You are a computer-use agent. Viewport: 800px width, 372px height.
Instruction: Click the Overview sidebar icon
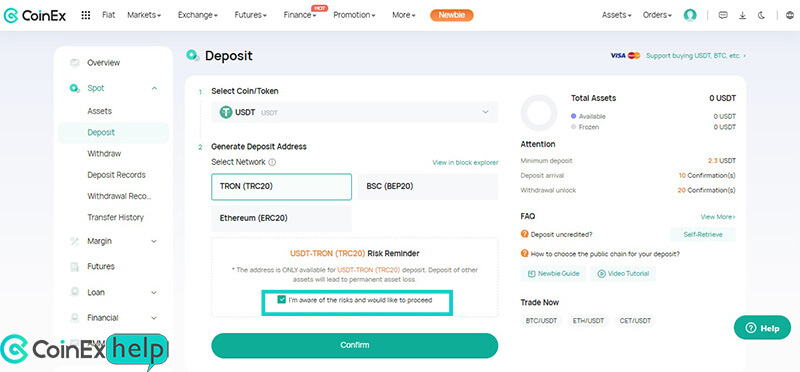coord(75,63)
